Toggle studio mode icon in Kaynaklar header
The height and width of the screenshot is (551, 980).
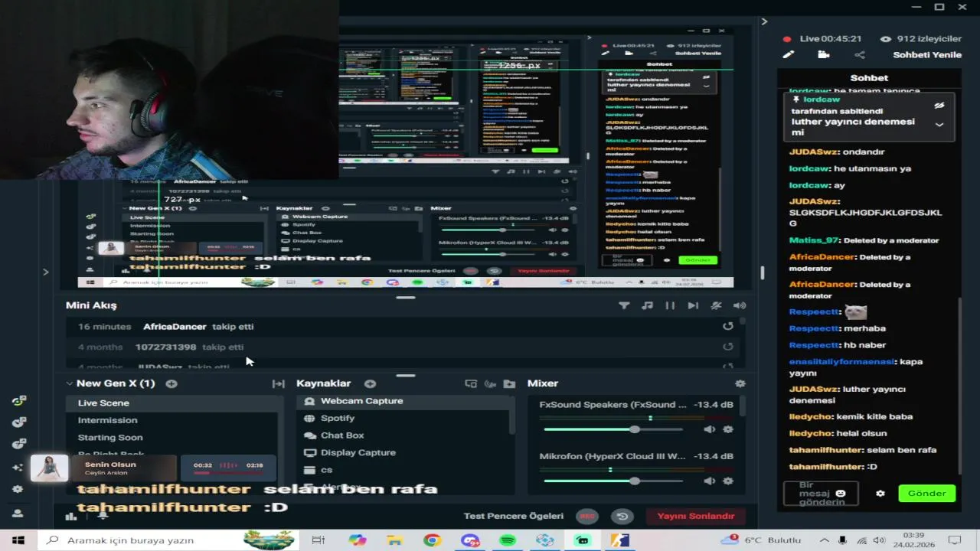click(x=471, y=383)
